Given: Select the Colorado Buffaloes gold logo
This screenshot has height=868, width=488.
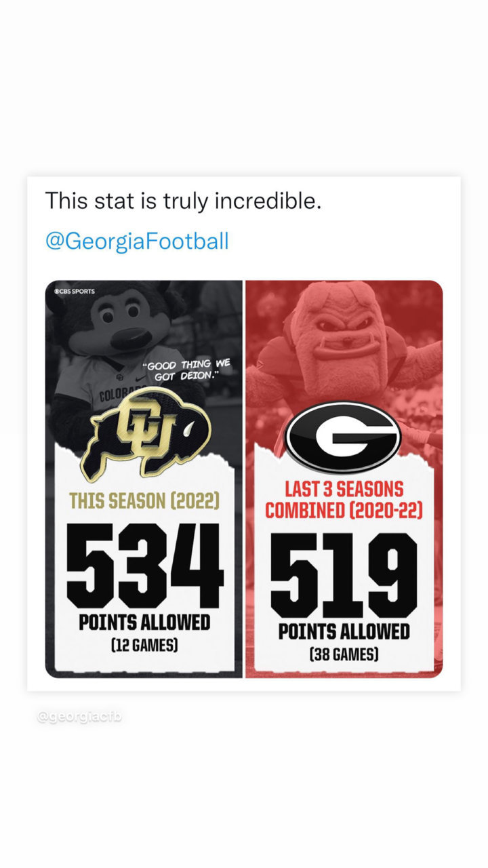Looking at the screenshot, I should [x=146, y=433].
